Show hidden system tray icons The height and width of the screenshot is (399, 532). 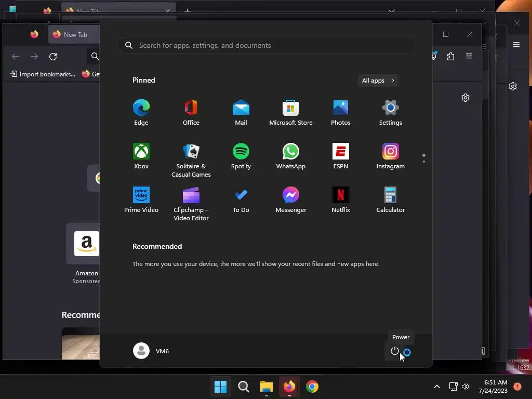pos(437,387)
